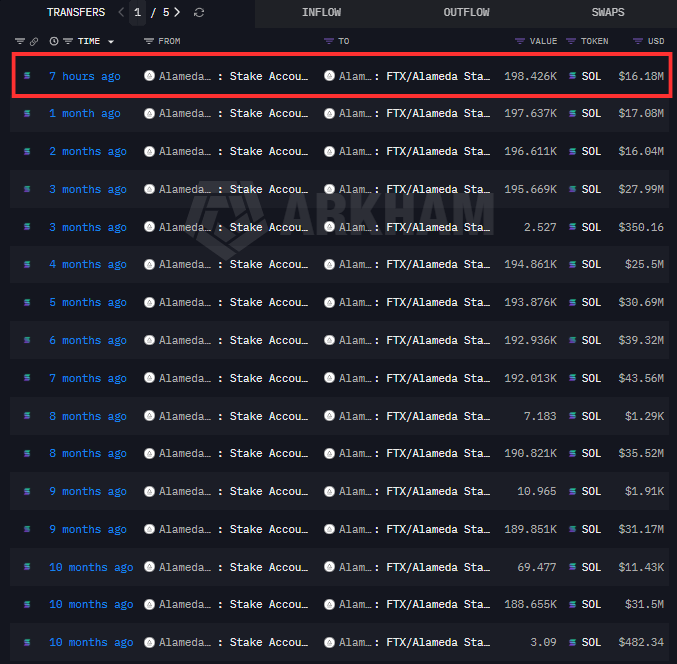Select the $35.52M USD amount

(x=641, y=453)
